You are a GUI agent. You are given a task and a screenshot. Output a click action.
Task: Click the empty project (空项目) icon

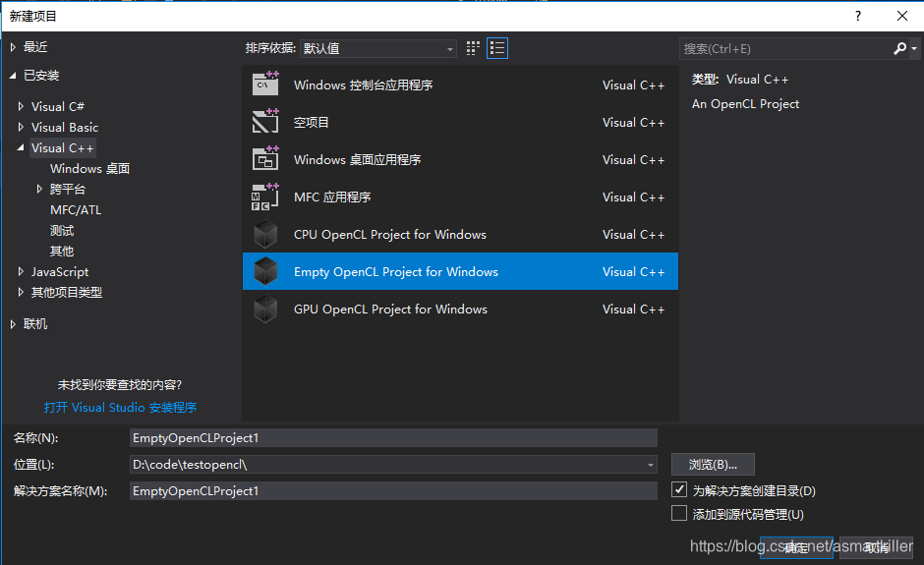coord(265,122)
